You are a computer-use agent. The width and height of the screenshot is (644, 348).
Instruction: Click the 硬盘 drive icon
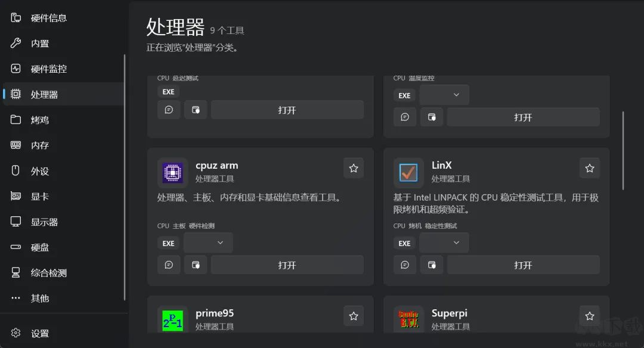16,247
